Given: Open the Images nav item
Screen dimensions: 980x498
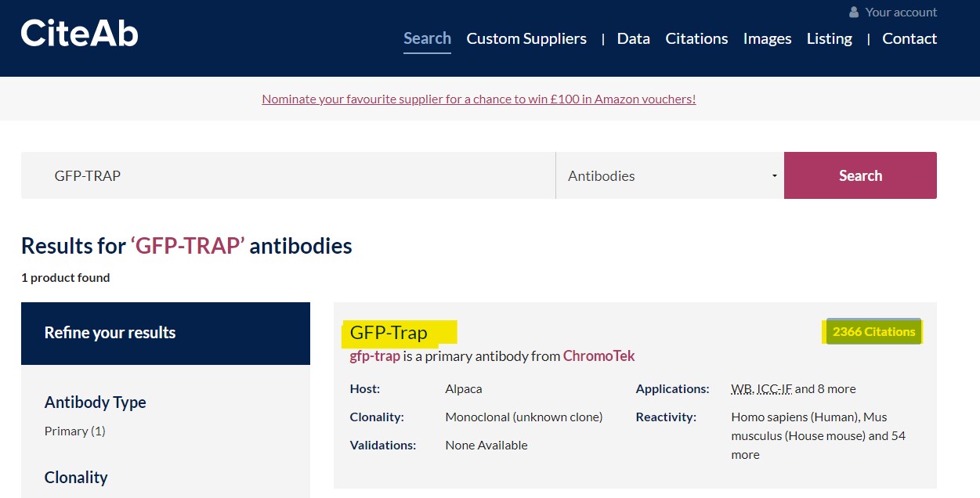Looking at the screenshot, I should pyautogui.click(x=767, y=38).
